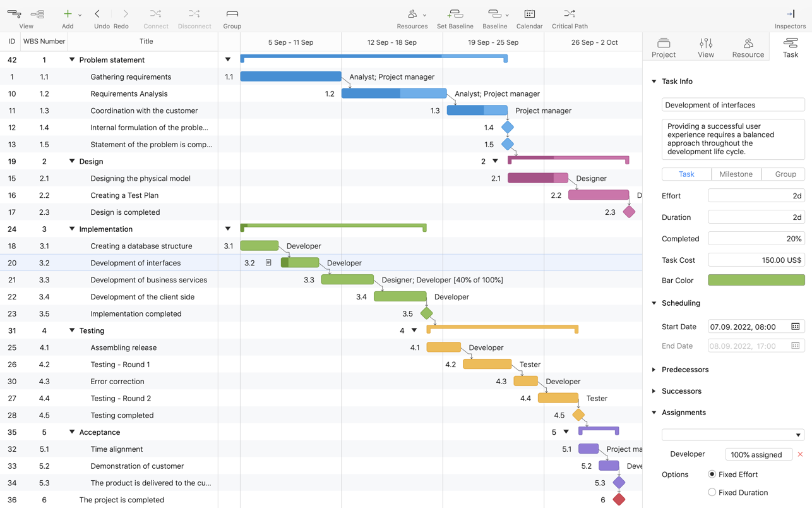This screenshot has width=812, height=508.
Task: Select the Fixed Effort radio button
Action: point(712,475)
